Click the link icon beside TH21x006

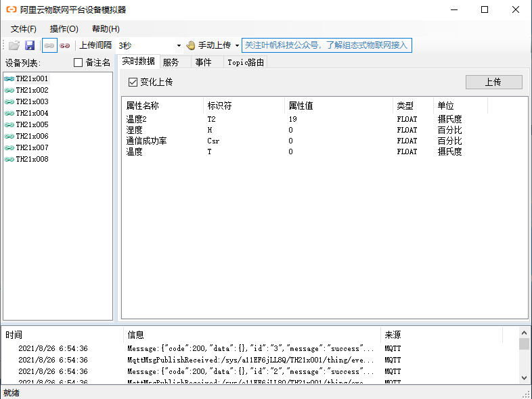pos(9,137)
